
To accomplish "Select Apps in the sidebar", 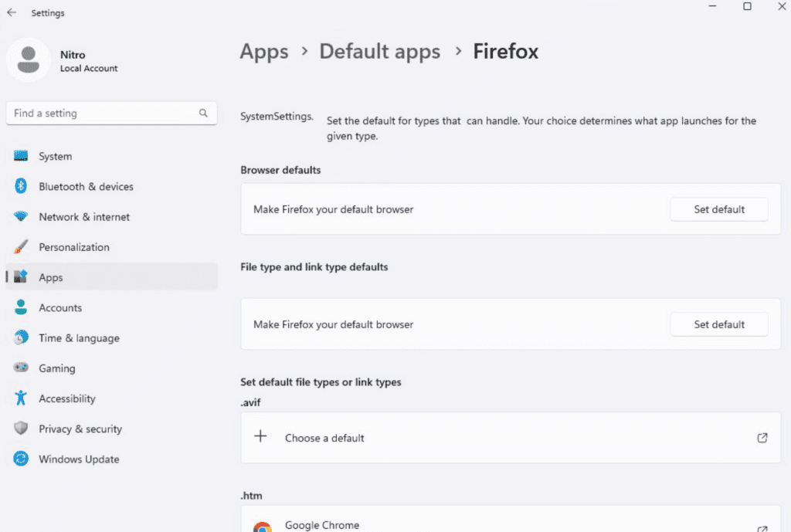I will point(111,277).
